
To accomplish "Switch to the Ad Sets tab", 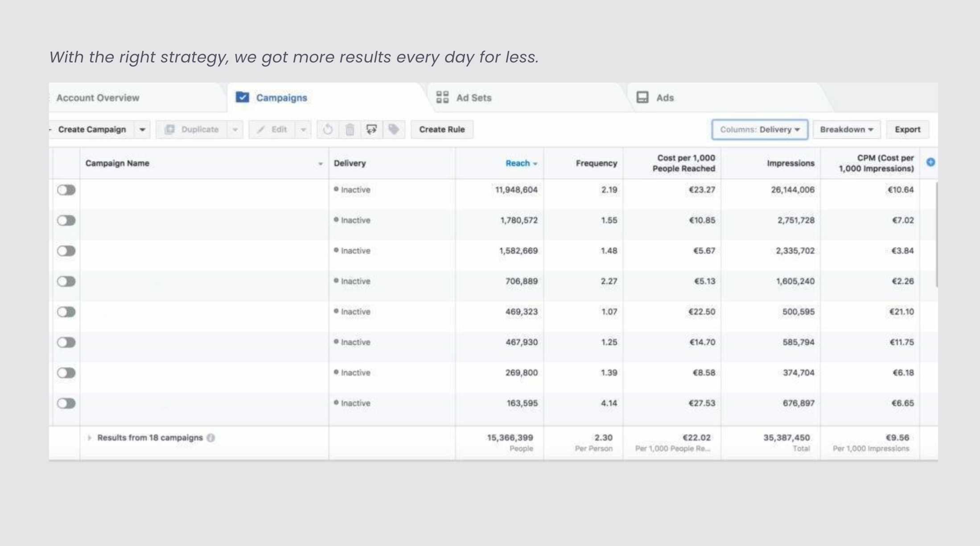I will [474, 98].
